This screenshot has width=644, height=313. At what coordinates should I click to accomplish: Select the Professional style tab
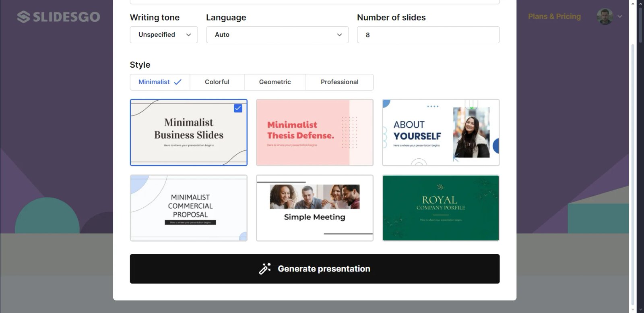click(x=339, y=82)
